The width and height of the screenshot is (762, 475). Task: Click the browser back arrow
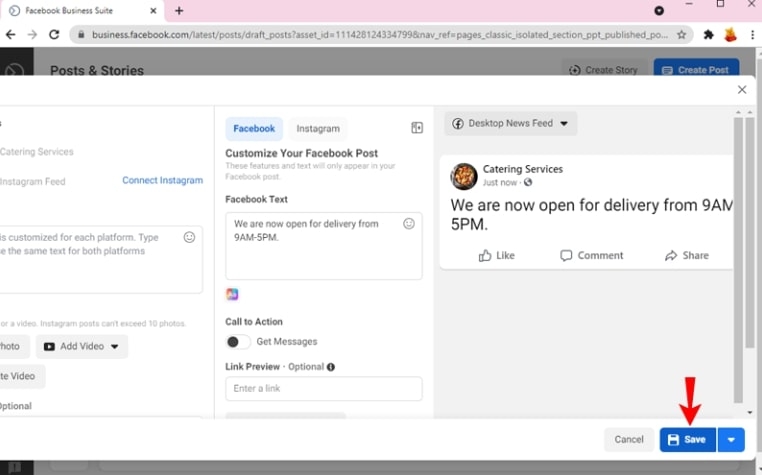point(10,35)
